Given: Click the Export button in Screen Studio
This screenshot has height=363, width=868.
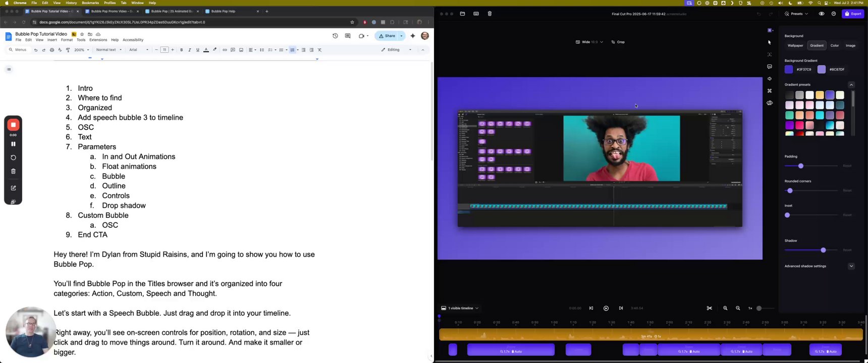Looking at the screenshot, I should tap(853, 14).
